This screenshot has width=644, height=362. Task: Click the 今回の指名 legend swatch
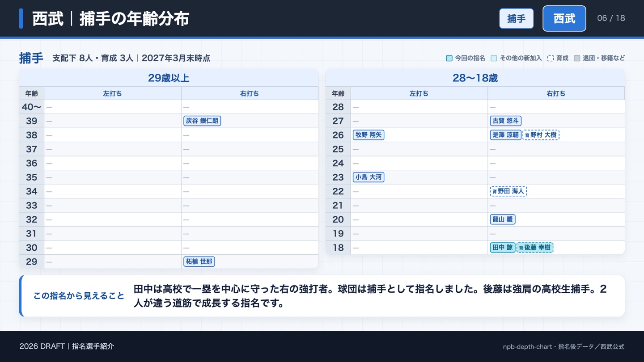449,58
